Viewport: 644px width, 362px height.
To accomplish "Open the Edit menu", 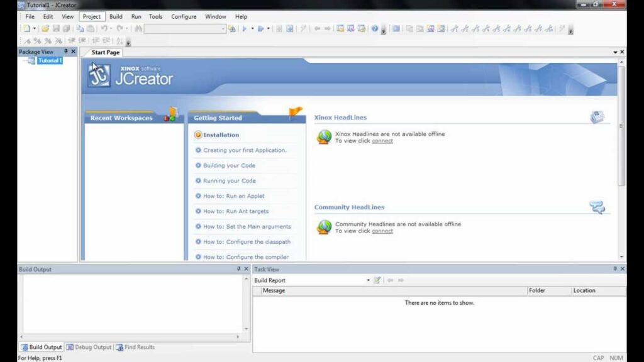I will 48,17.
